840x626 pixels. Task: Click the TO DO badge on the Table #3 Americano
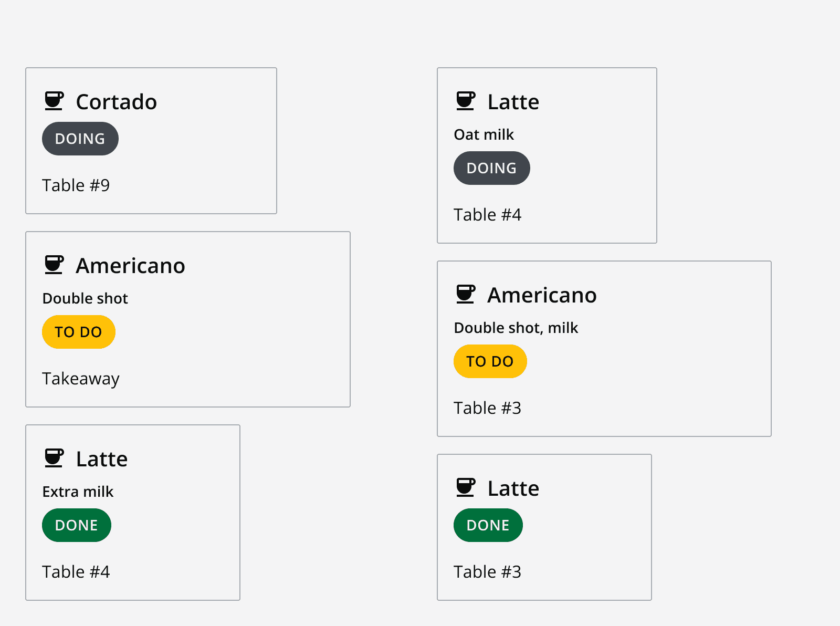(490, 361)
